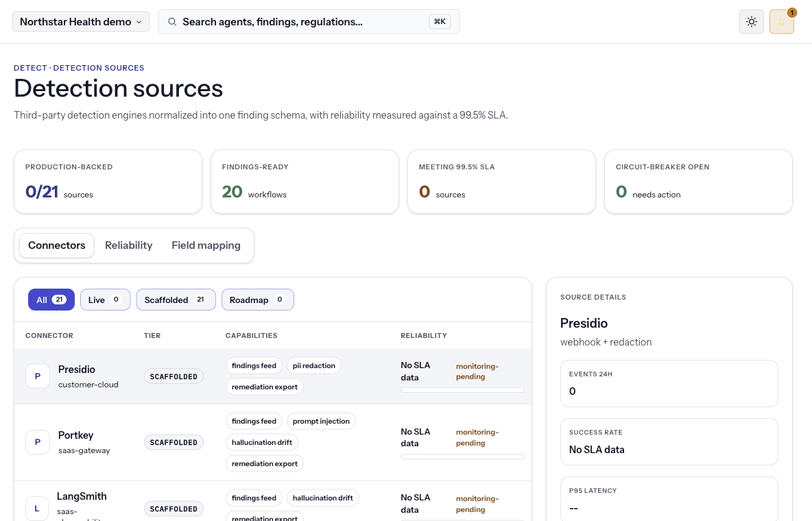Click Portkey's hallucination drift chip
Image resolution: width=812 pixels, height=521 pixels.
[261, 442]
